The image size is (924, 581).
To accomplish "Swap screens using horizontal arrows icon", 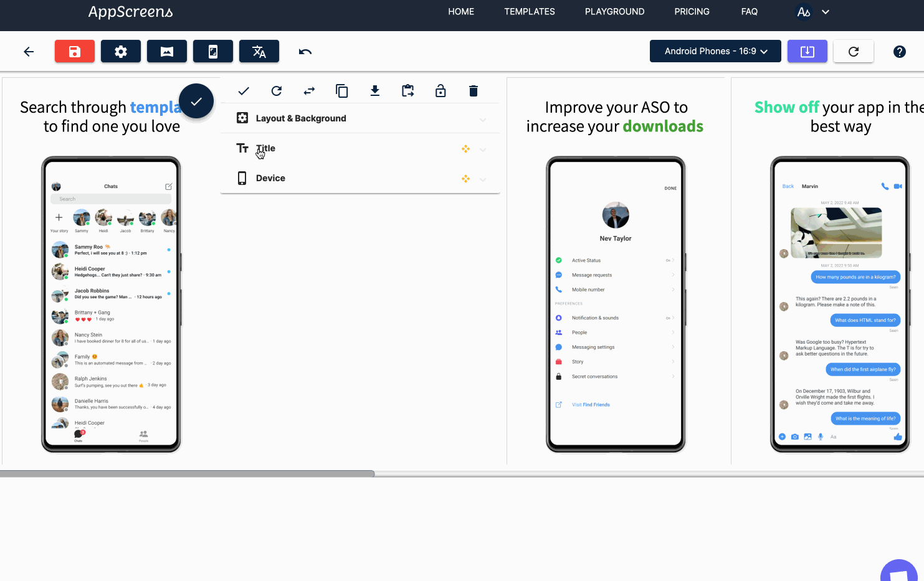I will coord(308,90).
